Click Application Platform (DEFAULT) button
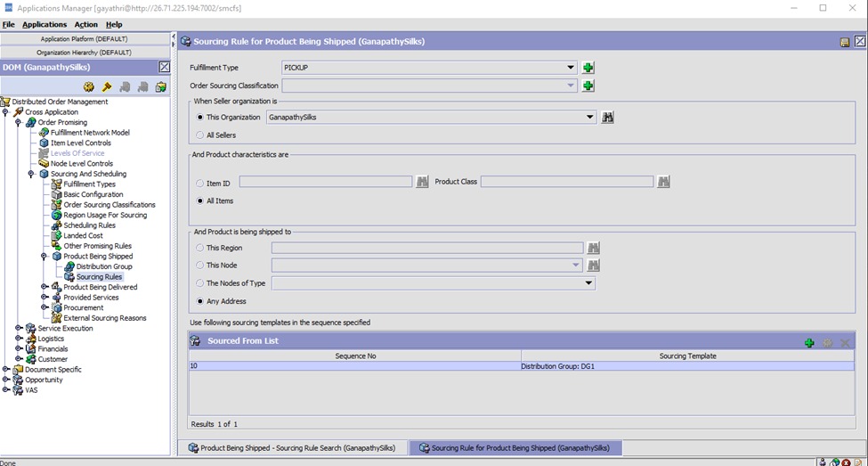This screenshot has width=868, height=466. click(x=84, y=39)
